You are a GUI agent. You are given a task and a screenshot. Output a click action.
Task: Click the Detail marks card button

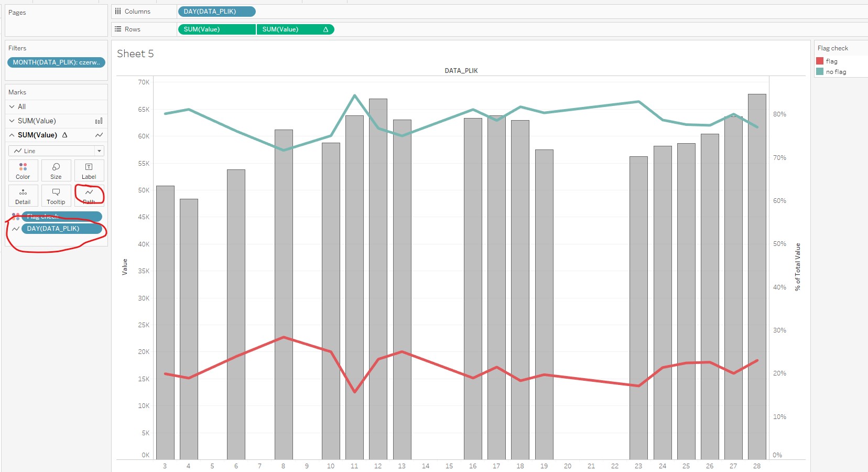23,196
